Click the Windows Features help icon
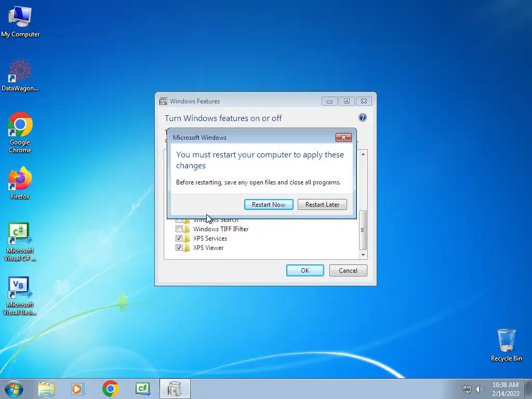 [x=362, y=117]
